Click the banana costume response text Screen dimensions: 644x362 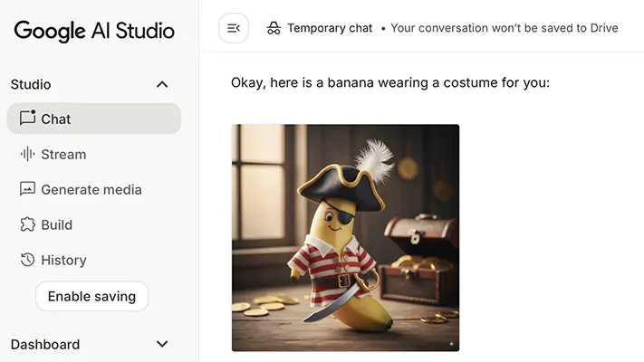point(390,82)
